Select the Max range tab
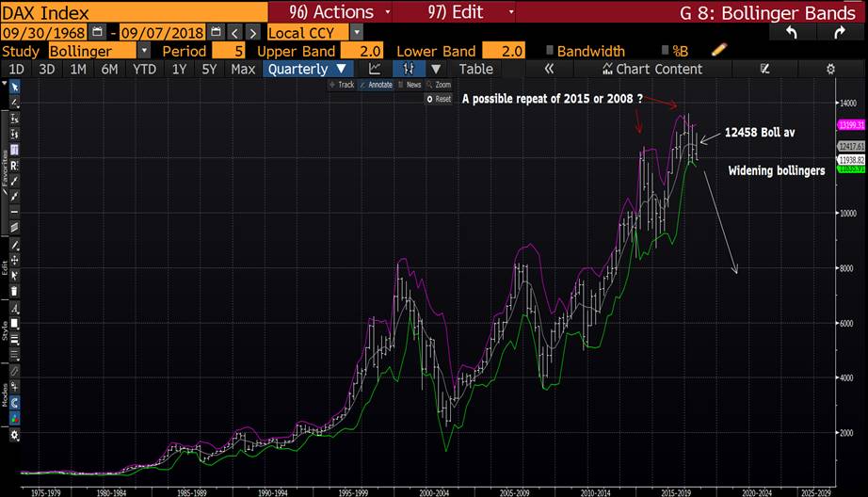This screenshot has width=868, height=497. (243, 69)
